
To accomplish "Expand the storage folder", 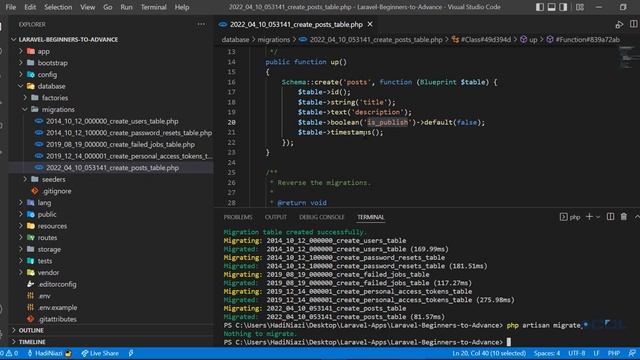I will [x=21, y=249].
